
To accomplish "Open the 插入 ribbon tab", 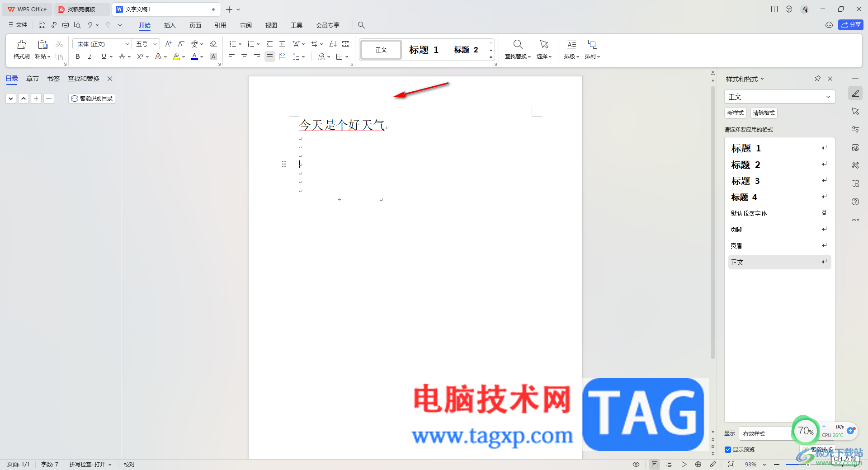I will tap(170, 25).
